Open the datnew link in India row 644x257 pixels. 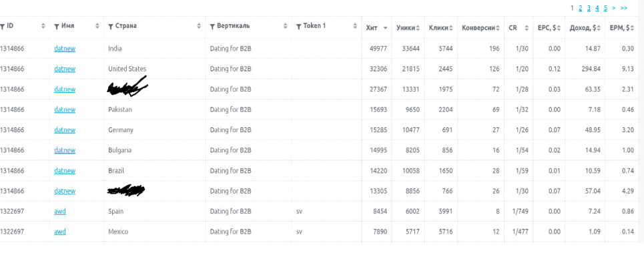pos(65,49)
